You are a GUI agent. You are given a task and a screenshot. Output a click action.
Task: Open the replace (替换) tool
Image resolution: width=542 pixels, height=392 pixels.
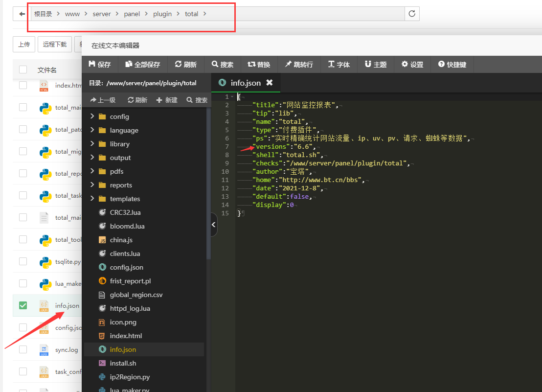[259, 64]
